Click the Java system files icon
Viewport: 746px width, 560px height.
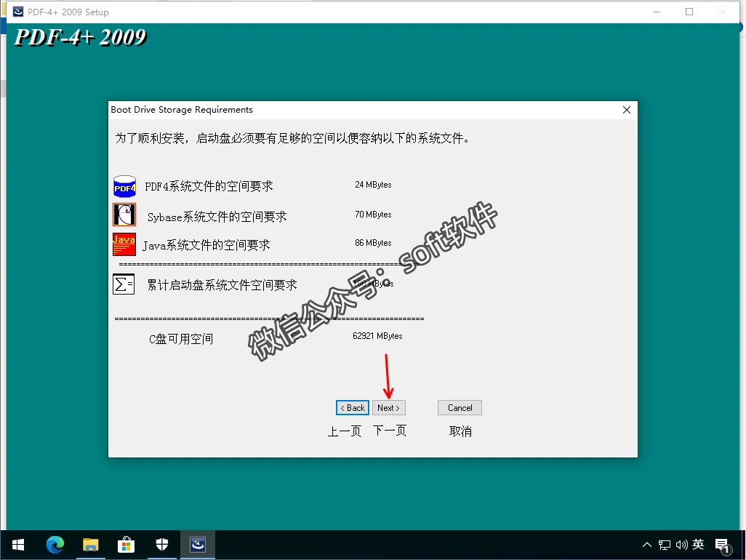124,244
